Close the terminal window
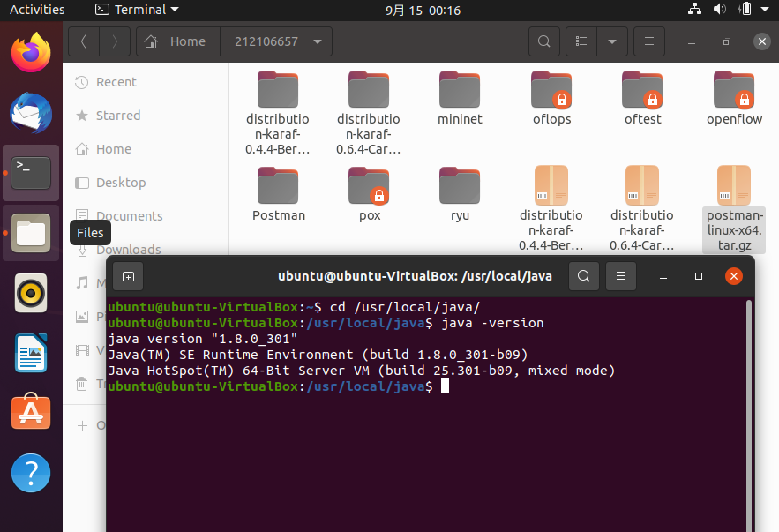Image resolution: width=779 pixels, height=532 pixels. (x=734, y=275)
